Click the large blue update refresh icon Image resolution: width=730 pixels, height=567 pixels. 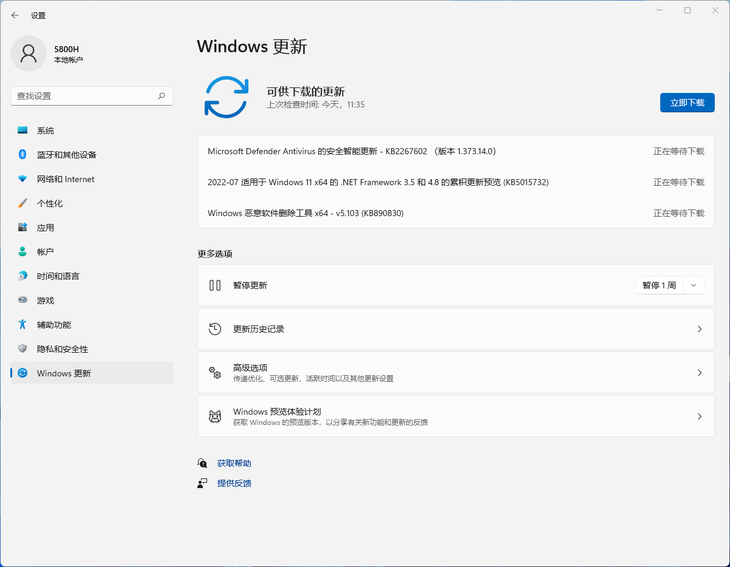[227, 97]
